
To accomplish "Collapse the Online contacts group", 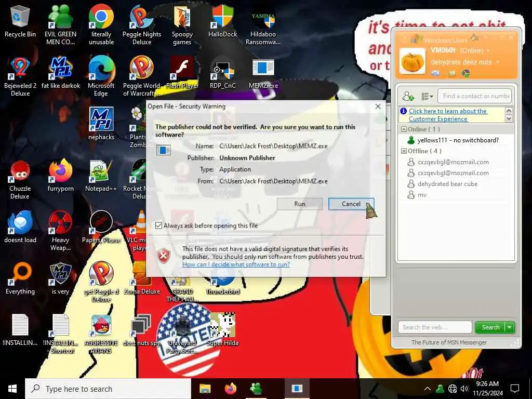I will (404, 129).
